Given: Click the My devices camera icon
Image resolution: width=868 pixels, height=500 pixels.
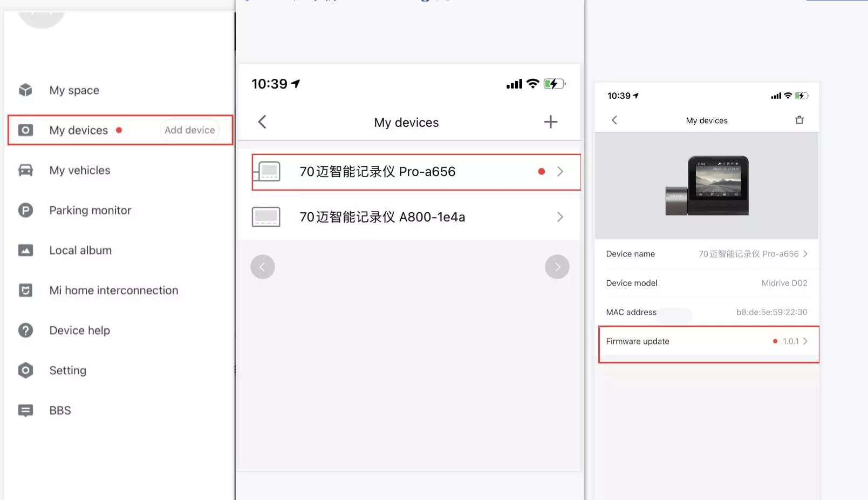Looking at the screenshot, I should [25, 130].
